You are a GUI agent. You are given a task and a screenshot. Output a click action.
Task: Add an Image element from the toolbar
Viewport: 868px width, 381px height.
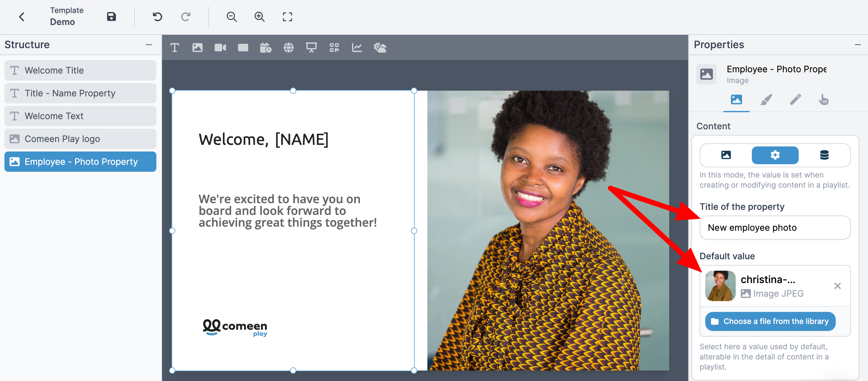[x=198, y=48]
